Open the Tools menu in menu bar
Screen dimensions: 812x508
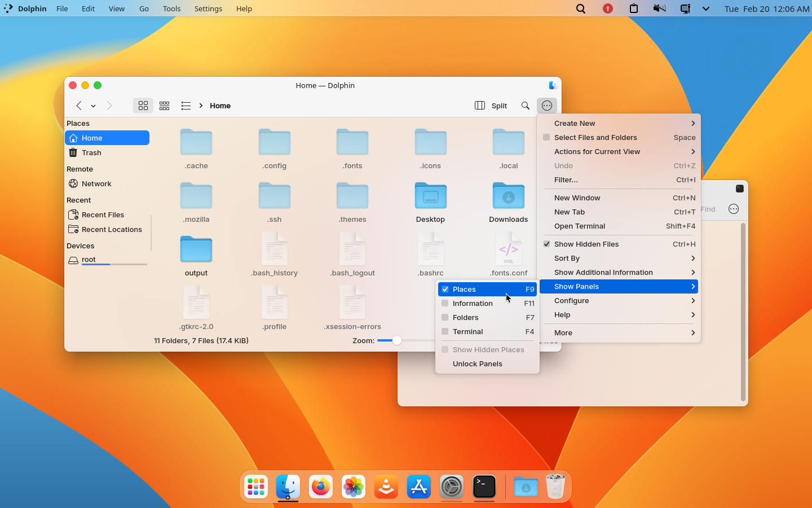point(171,8)
